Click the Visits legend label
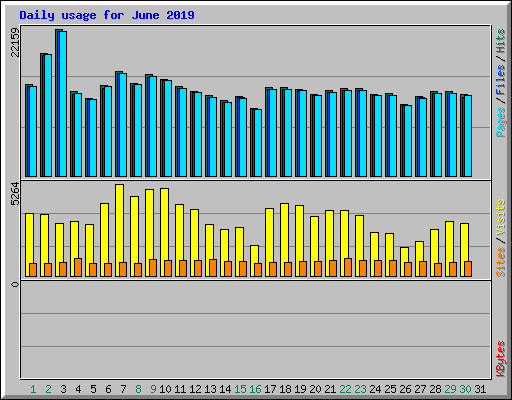This screenshot has height=400, width=512. pyautogui.click(x=500, y=218)
